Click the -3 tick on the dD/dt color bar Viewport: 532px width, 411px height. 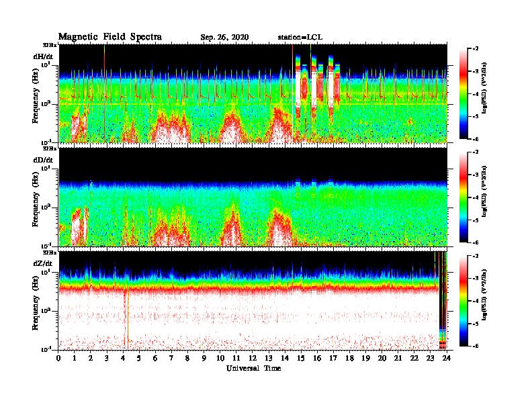(476, 175)
